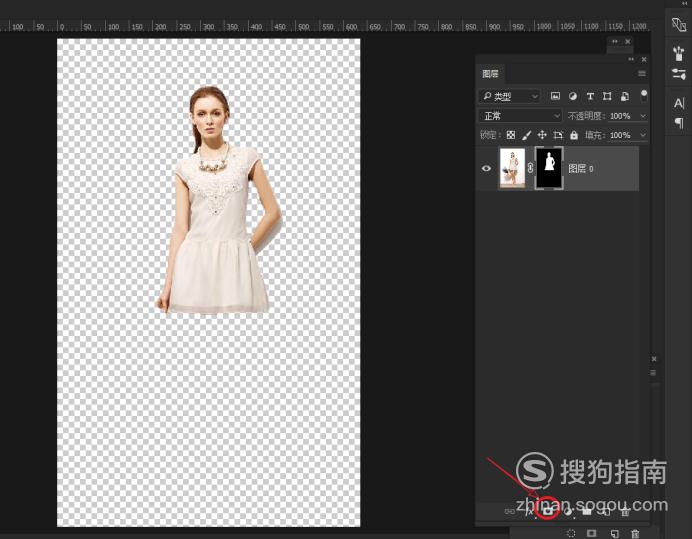Close the small collapsed panel at right edge

point(654,359)
